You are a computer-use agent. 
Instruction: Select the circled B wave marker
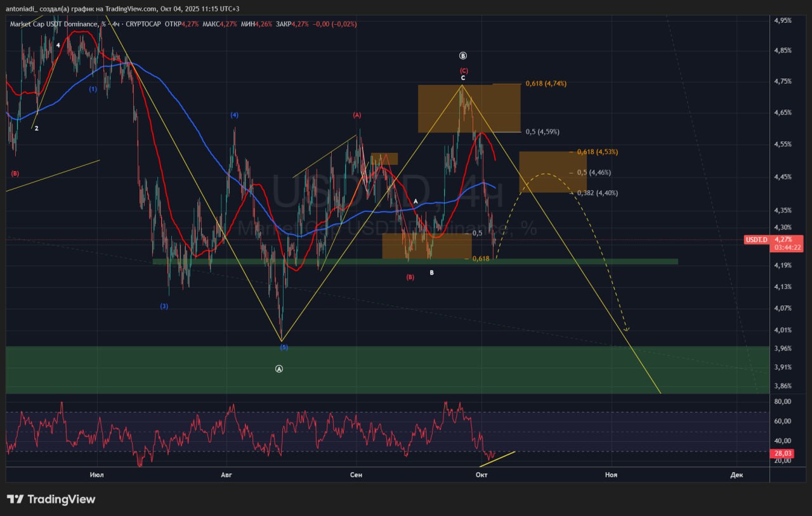[463, 56]
